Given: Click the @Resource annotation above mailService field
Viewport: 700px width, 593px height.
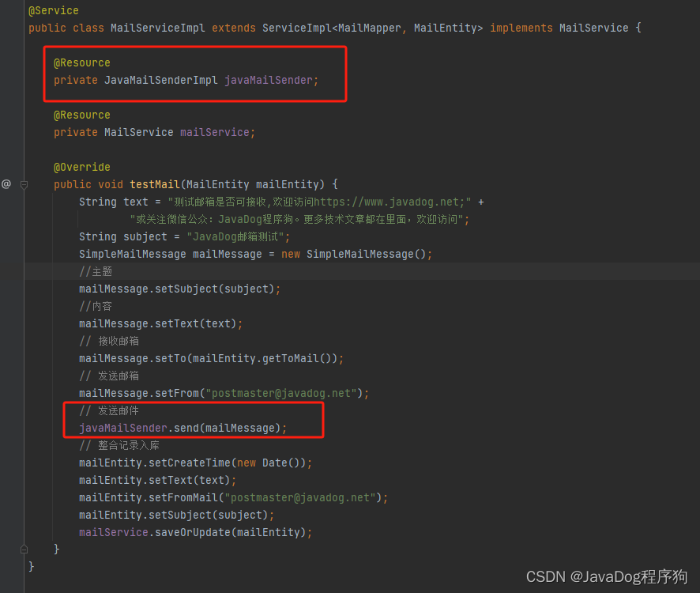Looking at the screenshot, I should 82,115.
